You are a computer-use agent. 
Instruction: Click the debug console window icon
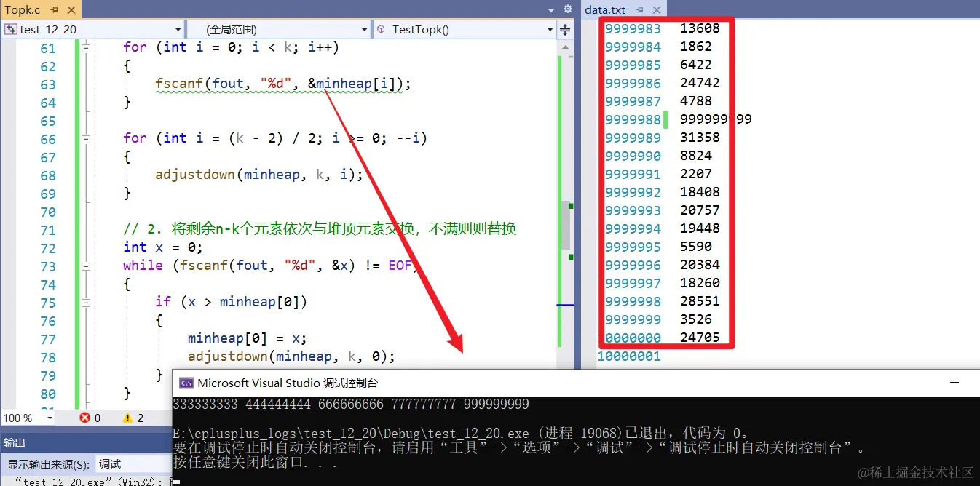point(186,383)
